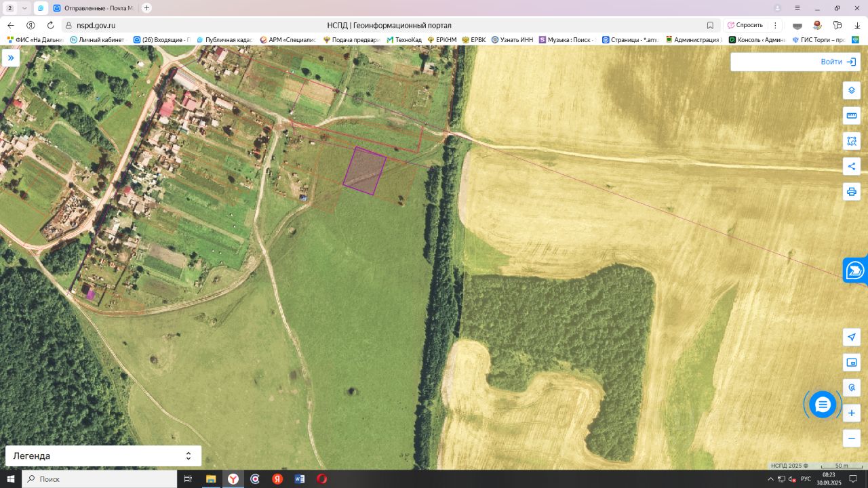
Task: Expand the left sidebar panel with the double chevron
Action: (x=11, y=58)
